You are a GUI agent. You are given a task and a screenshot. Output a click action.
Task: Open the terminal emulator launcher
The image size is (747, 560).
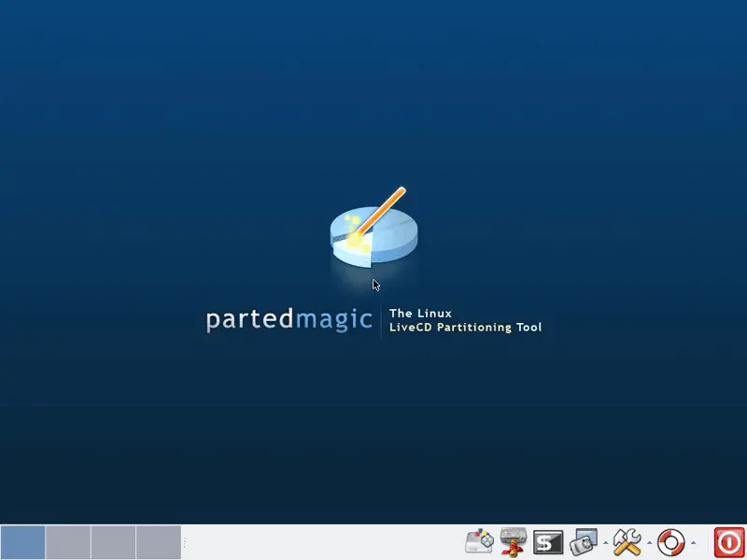coord(548,542)
